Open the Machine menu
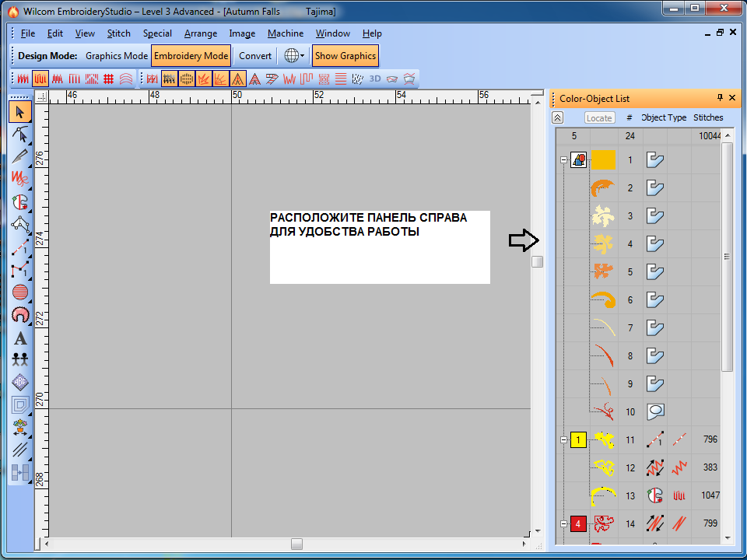The width and height of the screenshot is (747, 560). [286, 33]
